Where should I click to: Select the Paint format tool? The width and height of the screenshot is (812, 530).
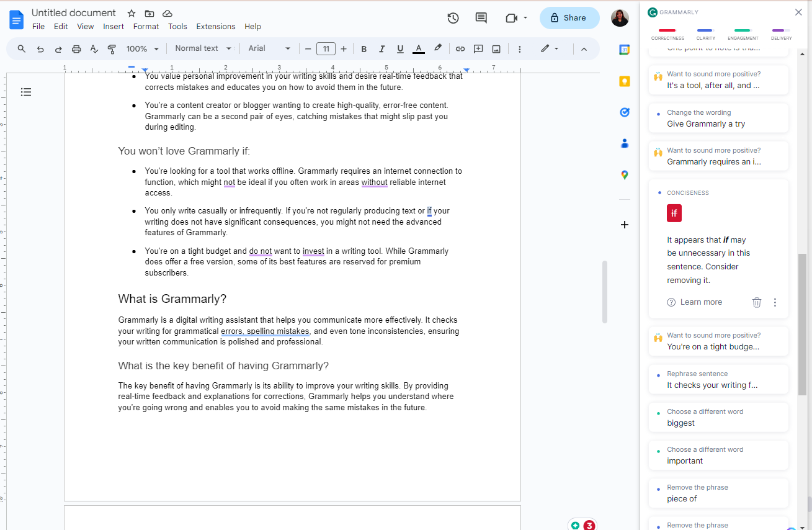click(x=112, y=48)
